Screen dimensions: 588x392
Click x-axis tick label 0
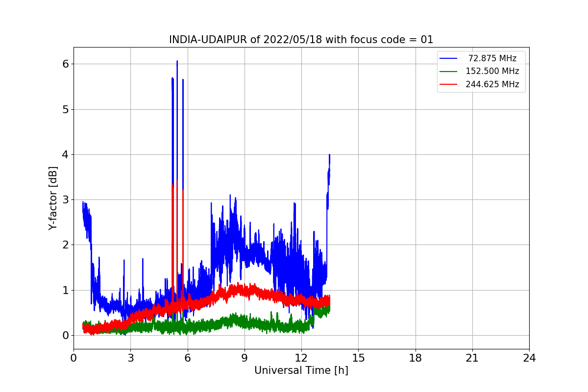73,358
